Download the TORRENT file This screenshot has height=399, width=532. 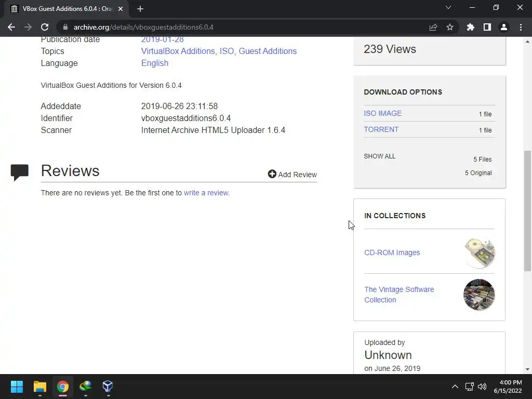381,129
